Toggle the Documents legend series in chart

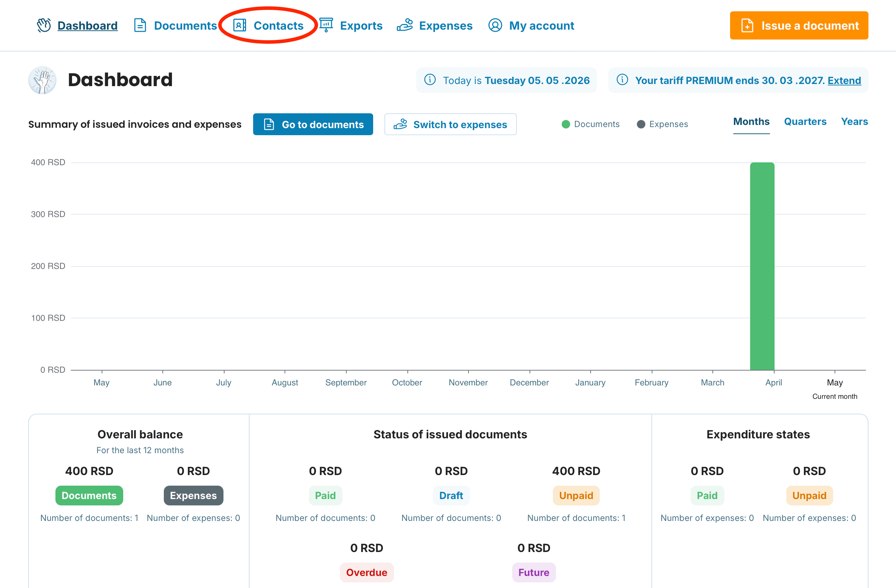point(590,124)
